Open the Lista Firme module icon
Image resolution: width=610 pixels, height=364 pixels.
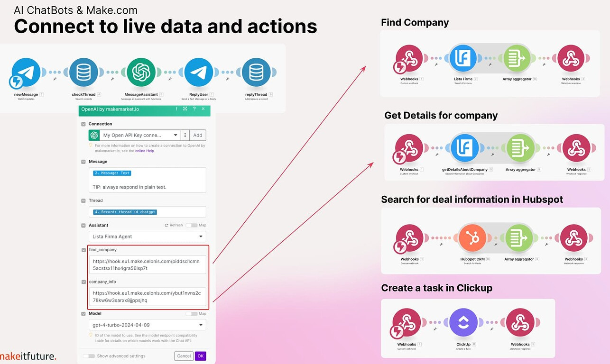point(462,58)
